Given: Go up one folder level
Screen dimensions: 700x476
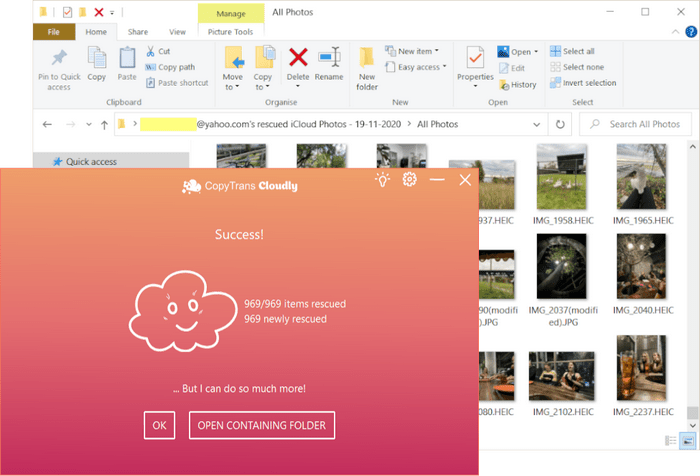Looking at the screenshot, I should (104, 125).
